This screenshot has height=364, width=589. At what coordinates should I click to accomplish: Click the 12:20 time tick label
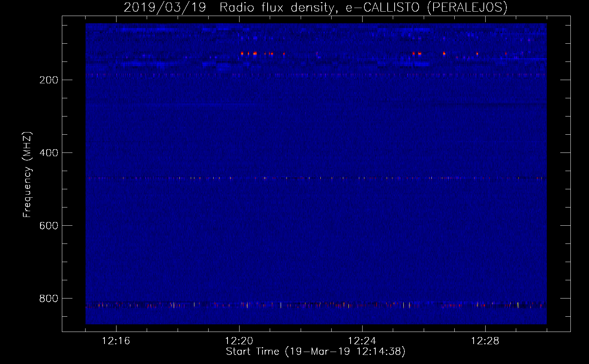click(x=239, y=341)
